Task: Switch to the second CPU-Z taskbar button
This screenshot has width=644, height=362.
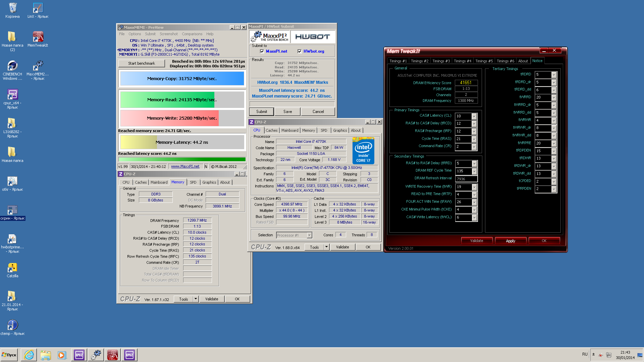Action: (x=129, y=355)
